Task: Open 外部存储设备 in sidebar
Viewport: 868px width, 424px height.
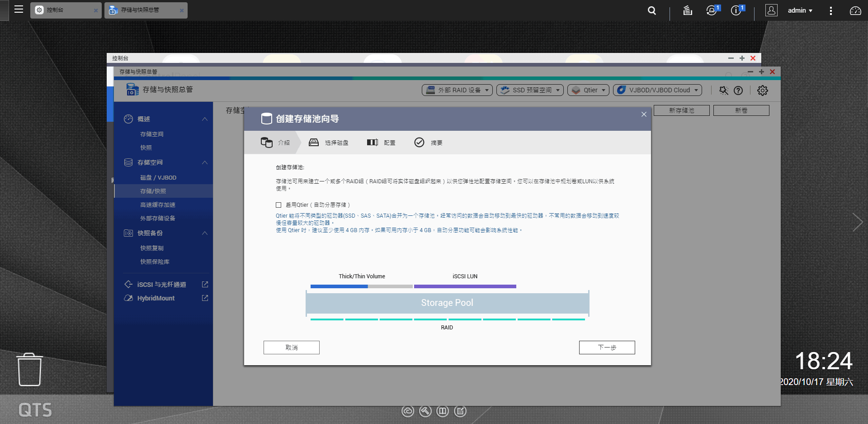Action: [x=158, y=218]
